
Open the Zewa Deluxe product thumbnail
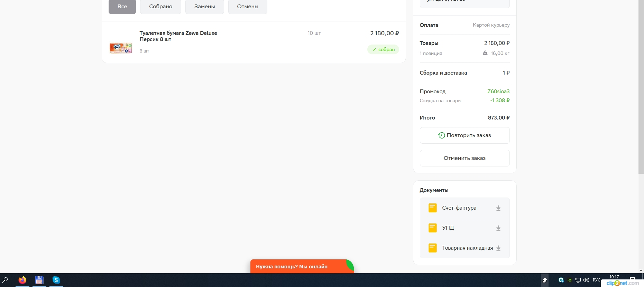click(x=121, y=48)
